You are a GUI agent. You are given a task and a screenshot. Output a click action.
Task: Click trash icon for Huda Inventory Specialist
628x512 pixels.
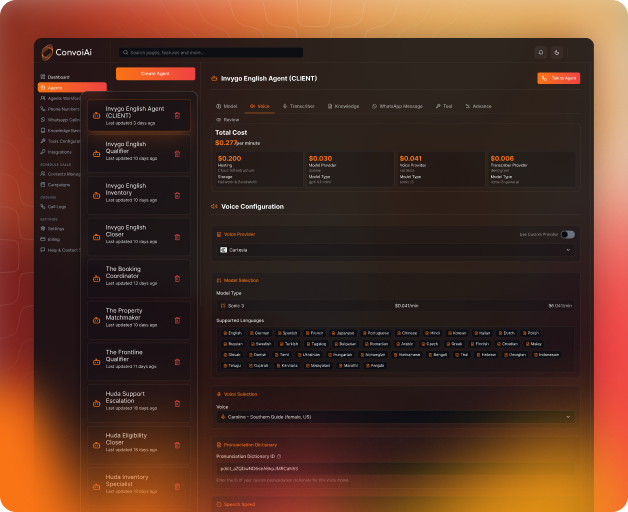pyautogui.click(x=177, y=487)
